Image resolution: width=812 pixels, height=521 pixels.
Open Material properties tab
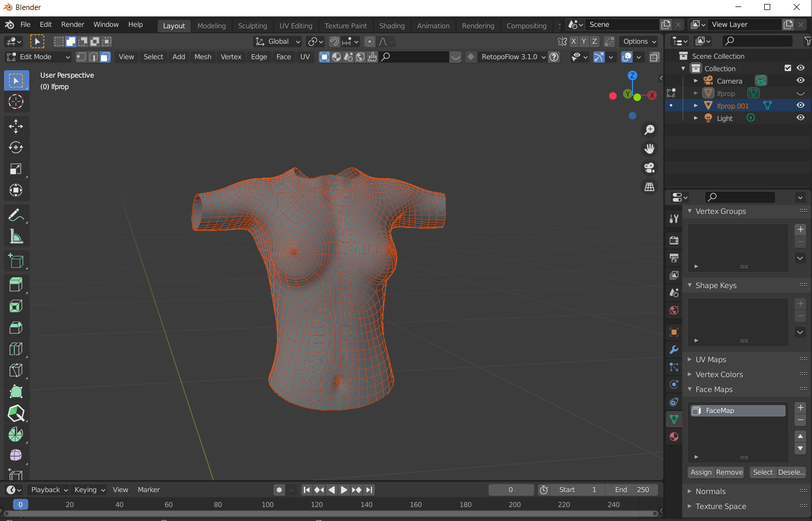pos(674,437)
